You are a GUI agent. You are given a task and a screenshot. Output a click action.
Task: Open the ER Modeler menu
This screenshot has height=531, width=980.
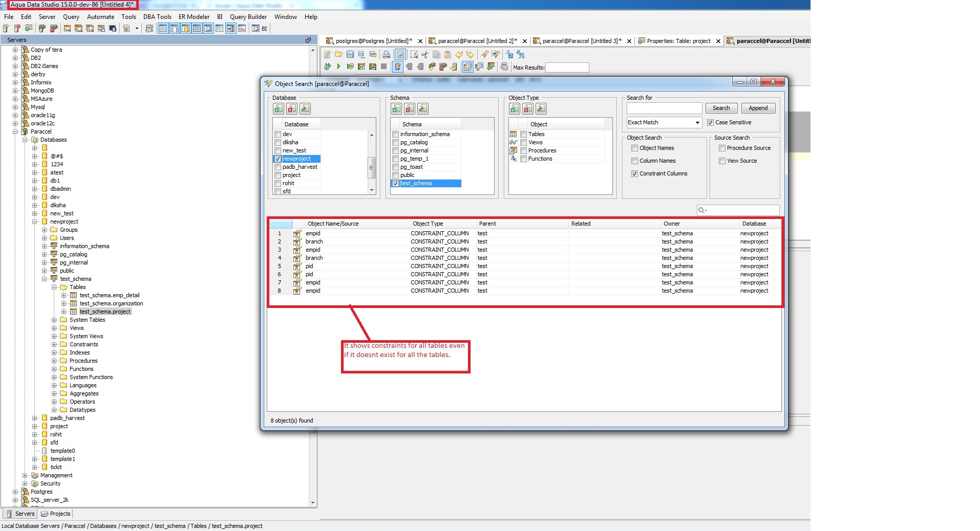(194, 17)
